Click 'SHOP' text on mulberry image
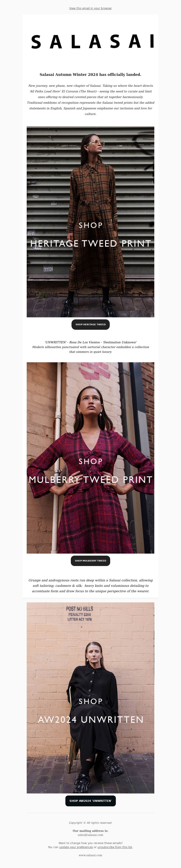 click(x=90, y=461)
